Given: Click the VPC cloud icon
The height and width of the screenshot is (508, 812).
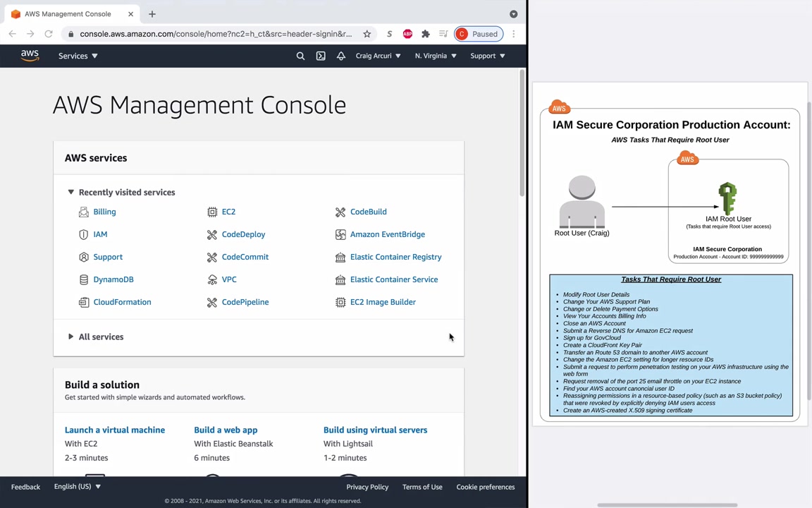Looking at the screenshot, I should coord(211,279).
